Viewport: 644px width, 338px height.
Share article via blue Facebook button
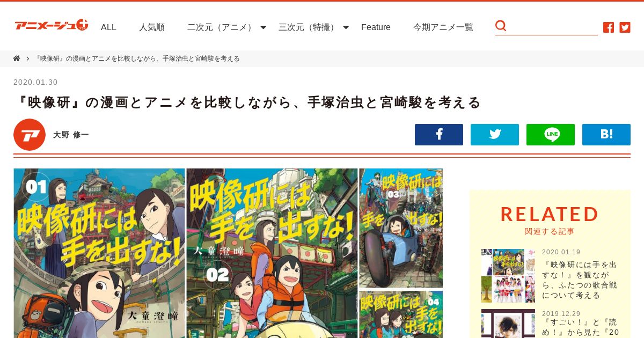439,135
